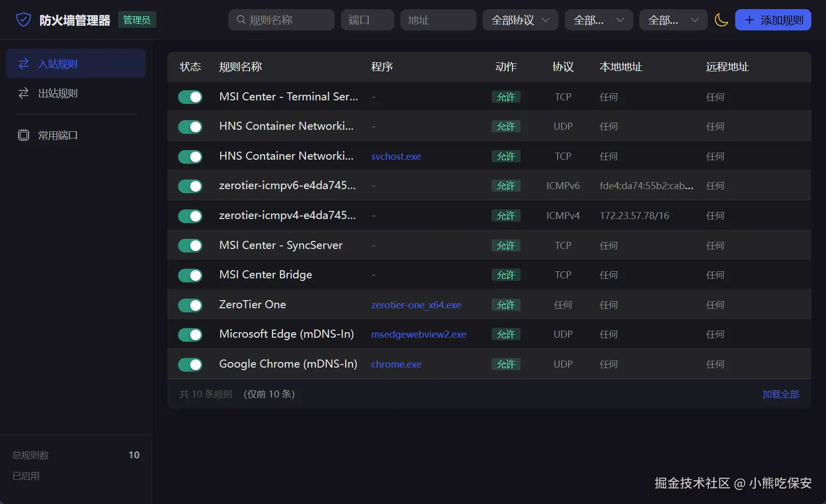Click the 远程地址 column header
This screenshot has width=826, height=504.
click(x=728, y=67)
